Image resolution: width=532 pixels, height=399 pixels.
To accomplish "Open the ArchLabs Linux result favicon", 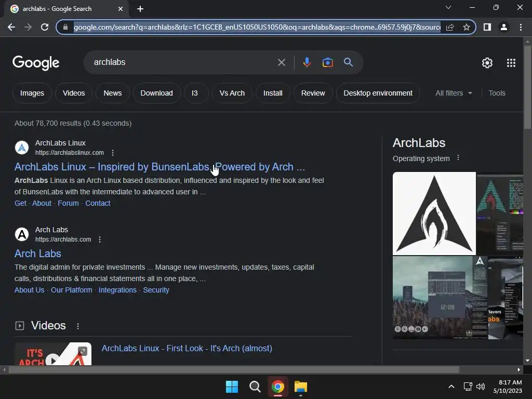I will pos(22,148).
